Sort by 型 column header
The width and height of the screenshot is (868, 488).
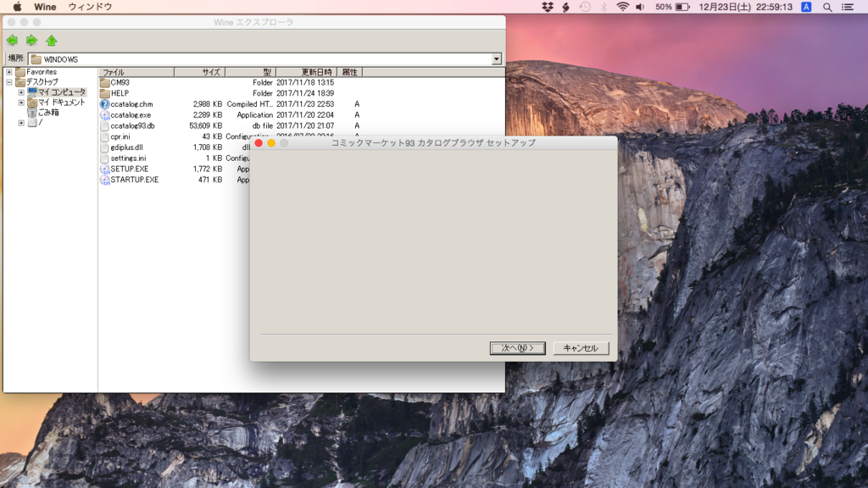(250, 73)
